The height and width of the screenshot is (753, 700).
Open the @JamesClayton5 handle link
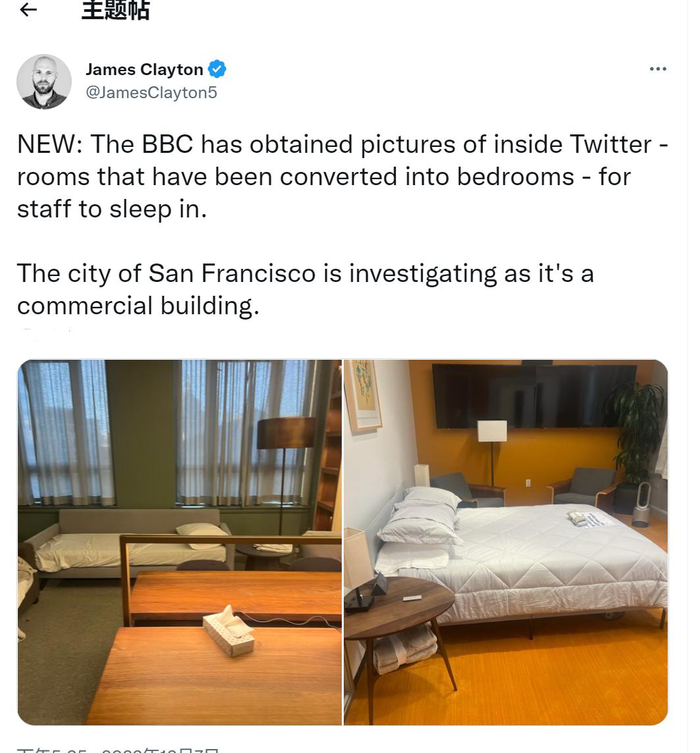tap(151, 92)
